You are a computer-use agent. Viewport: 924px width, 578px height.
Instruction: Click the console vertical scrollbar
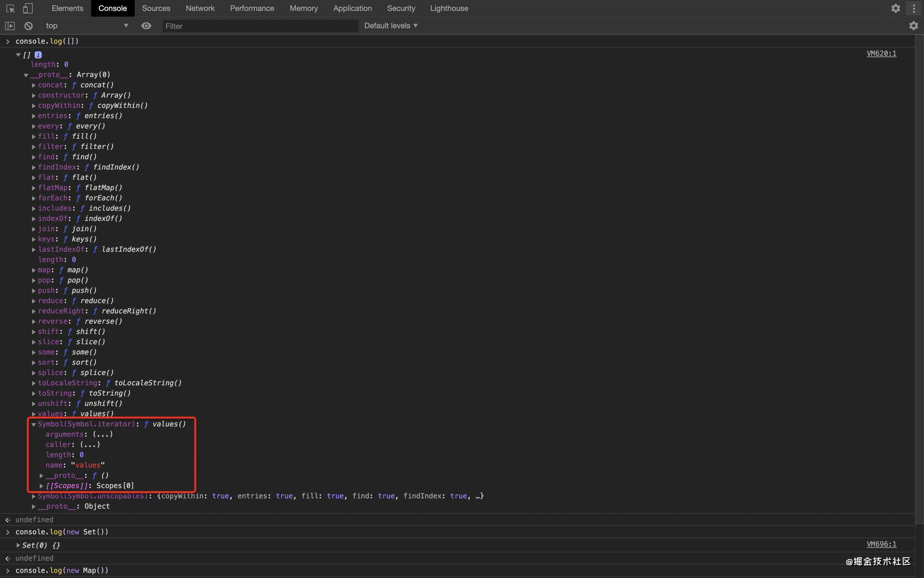tap(920, 279)
